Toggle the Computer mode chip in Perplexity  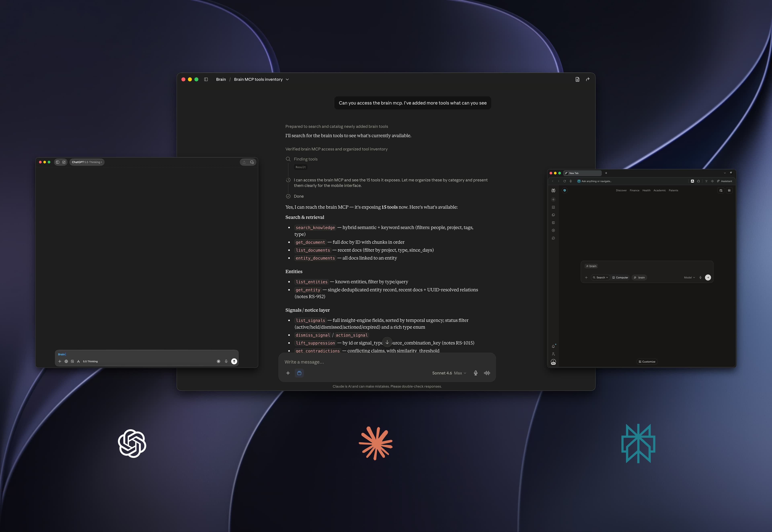[x=620, y=278]
